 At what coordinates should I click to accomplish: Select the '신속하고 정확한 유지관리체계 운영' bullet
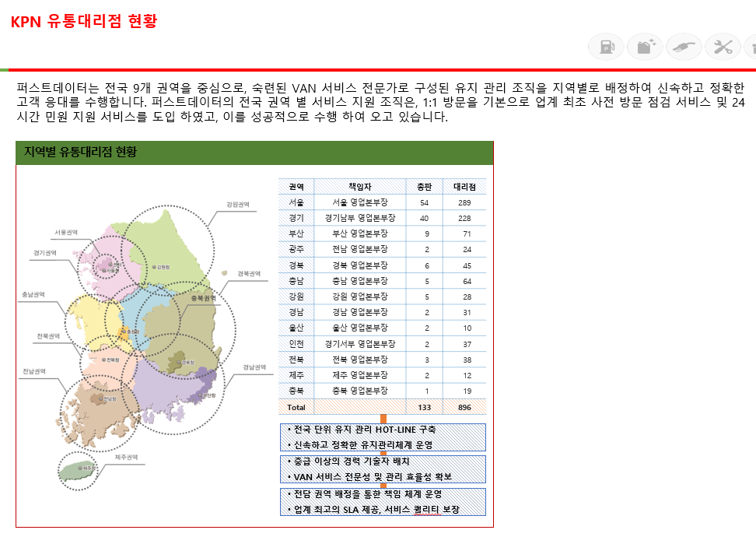tap(359, 445)
